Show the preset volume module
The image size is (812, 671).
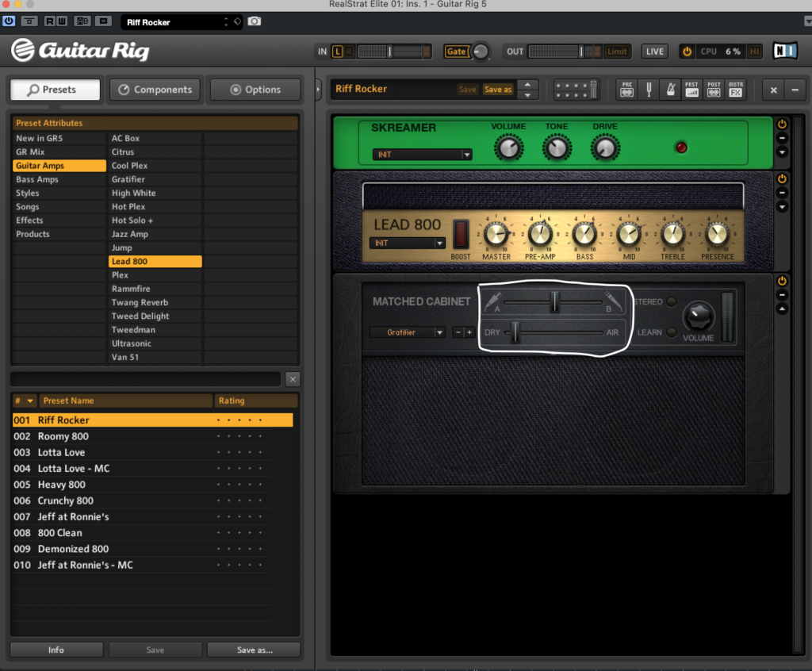(692, 89)
